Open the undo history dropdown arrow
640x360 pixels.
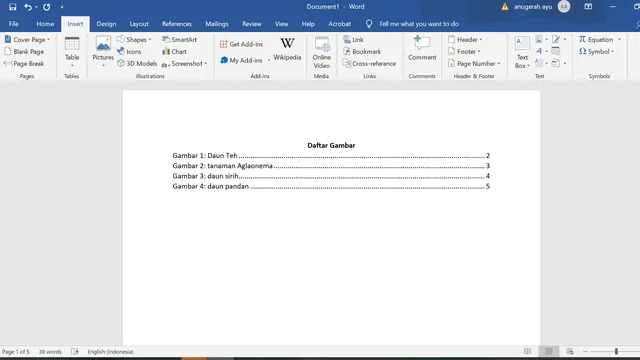click(36, 7)
